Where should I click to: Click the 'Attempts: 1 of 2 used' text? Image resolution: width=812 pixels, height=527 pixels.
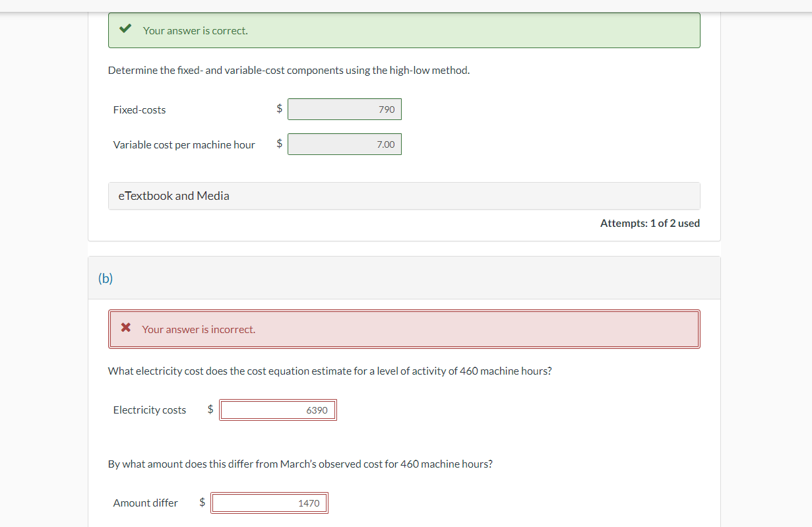pos(650,223)
